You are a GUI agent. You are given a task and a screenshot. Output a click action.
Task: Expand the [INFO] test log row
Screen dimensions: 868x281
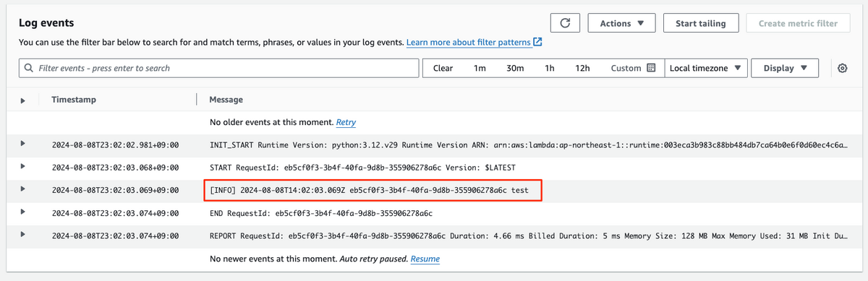(22, 189)
